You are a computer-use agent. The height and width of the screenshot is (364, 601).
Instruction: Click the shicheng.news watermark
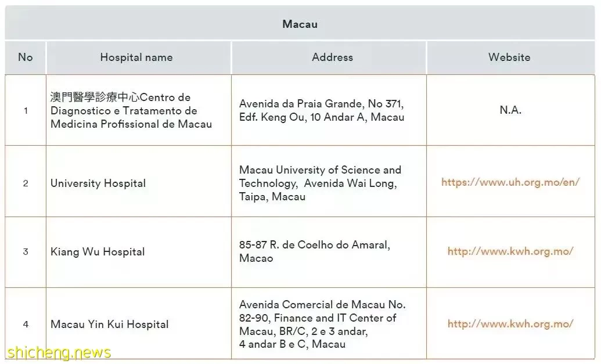59,352
